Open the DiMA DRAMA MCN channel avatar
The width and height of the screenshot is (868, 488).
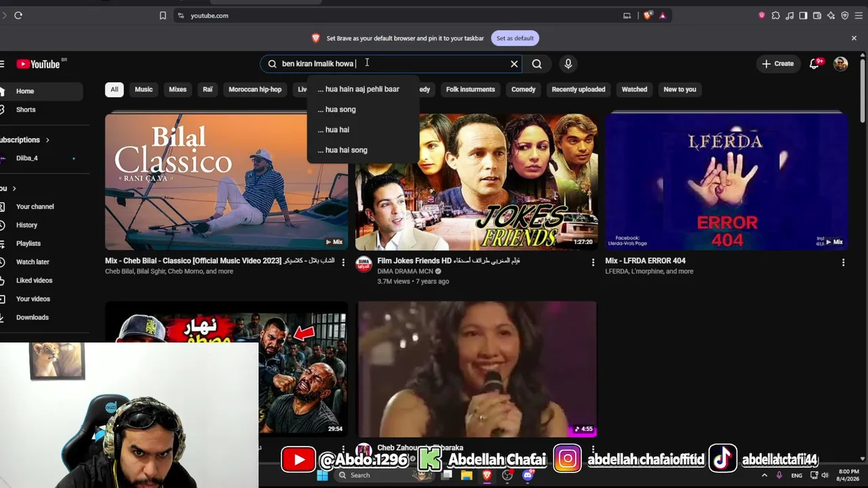(x=364, y=264)
